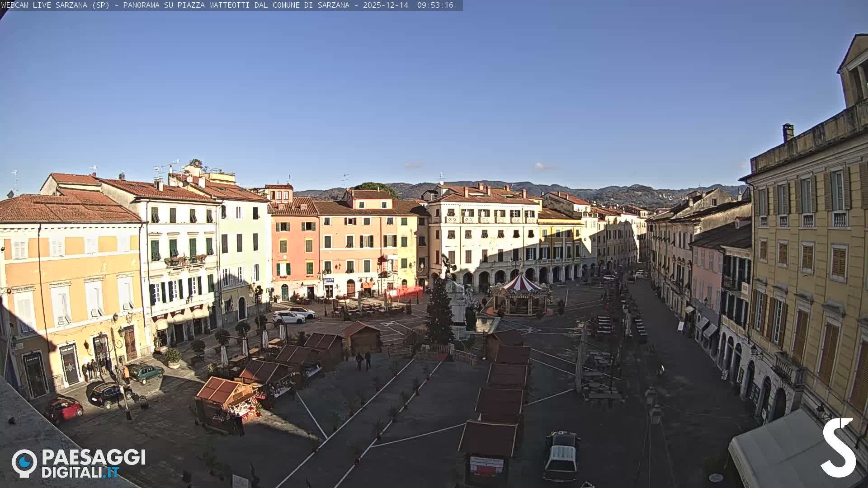Screen dimensions: 868x488
Task: Open the PAESAGGI DIGITALI.IT text link
Action: pyautogui.click(x=93, y=464)
